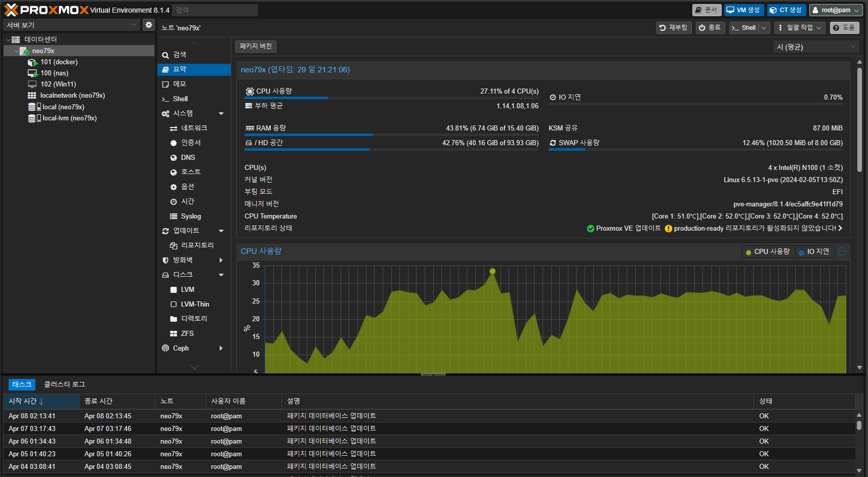Click the production-ready repository warning link
Screen dimensions: 868x477
(754, 229)
